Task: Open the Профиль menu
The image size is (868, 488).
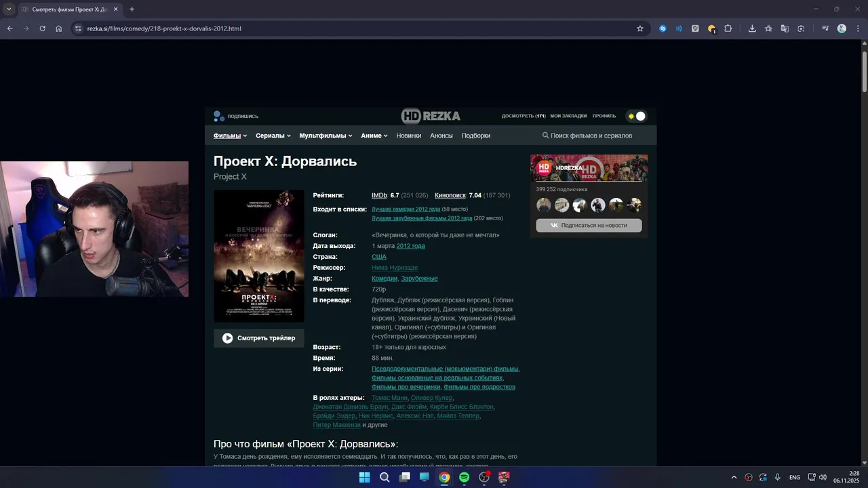Action: pyautogui.click(x=604, y=116)
